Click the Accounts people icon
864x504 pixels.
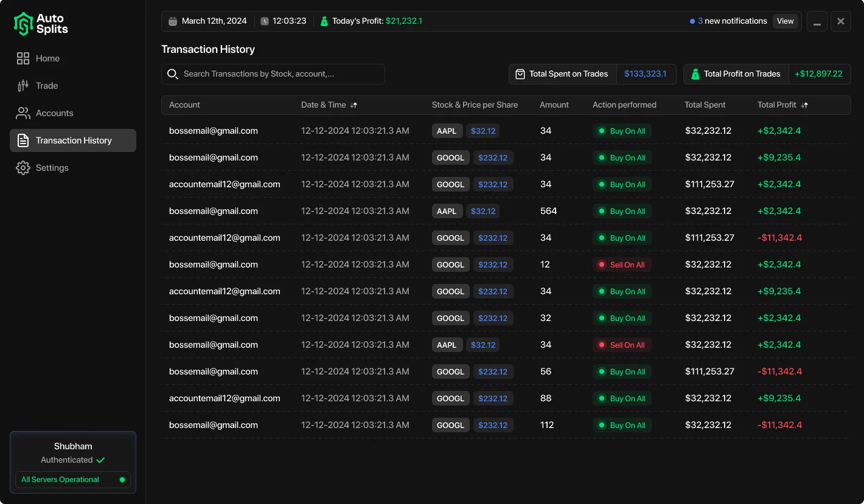tap(23, 113)
